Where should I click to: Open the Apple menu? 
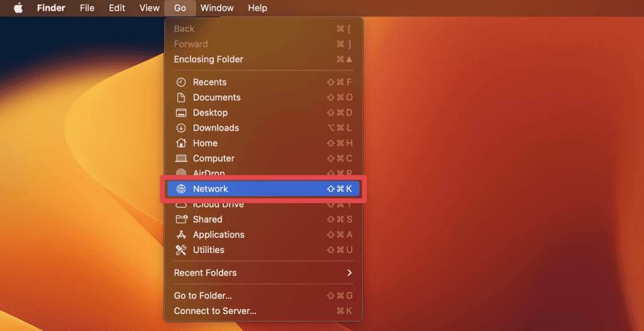pos(18,8)
